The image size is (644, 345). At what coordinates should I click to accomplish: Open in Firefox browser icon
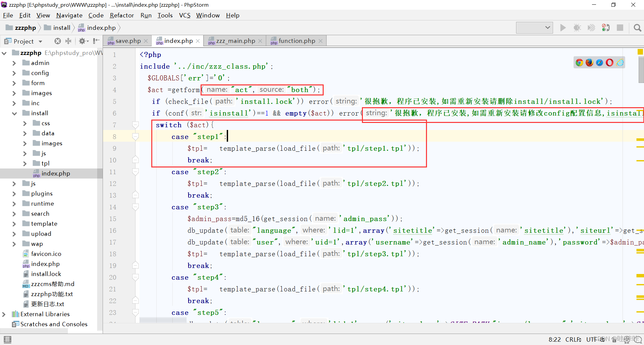pos(589,63)
